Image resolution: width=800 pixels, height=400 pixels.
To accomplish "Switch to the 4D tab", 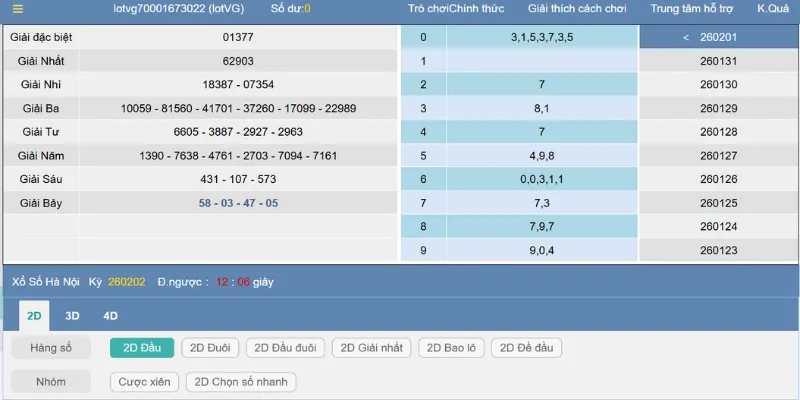I will click(111, 315).
